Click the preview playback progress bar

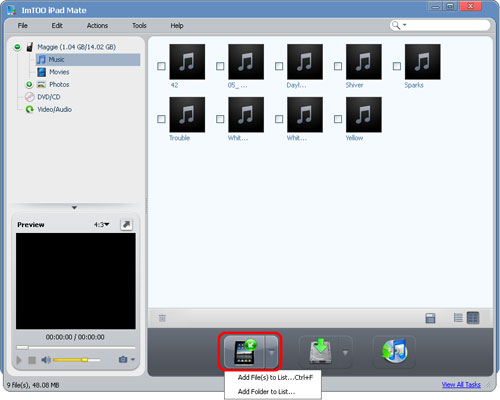point(76,347)
